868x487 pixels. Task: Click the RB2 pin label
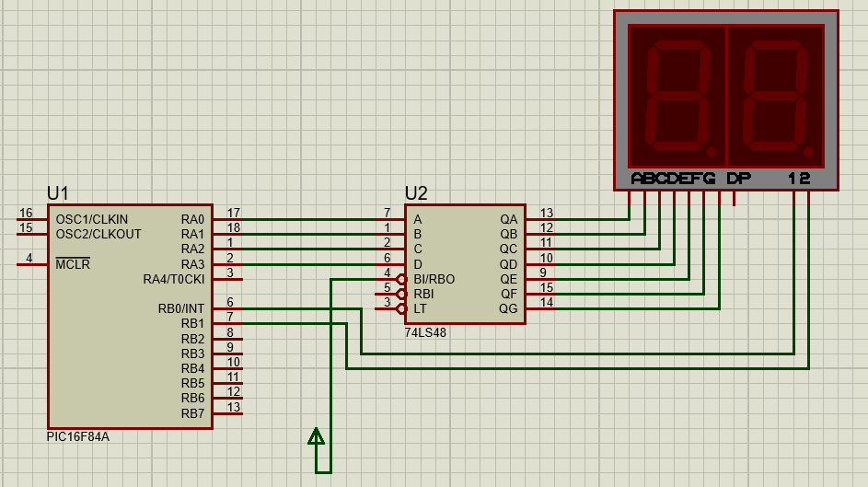(x=192, y=339)
